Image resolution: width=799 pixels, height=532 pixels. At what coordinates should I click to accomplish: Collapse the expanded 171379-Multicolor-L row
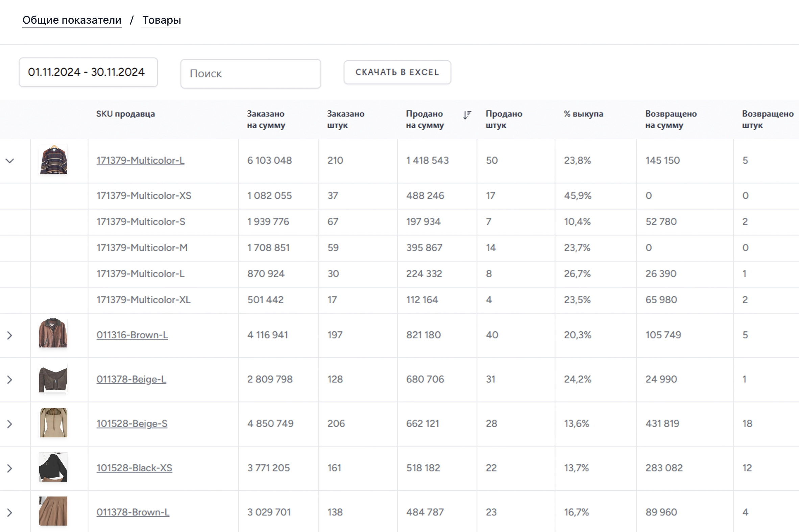point(10,161)
